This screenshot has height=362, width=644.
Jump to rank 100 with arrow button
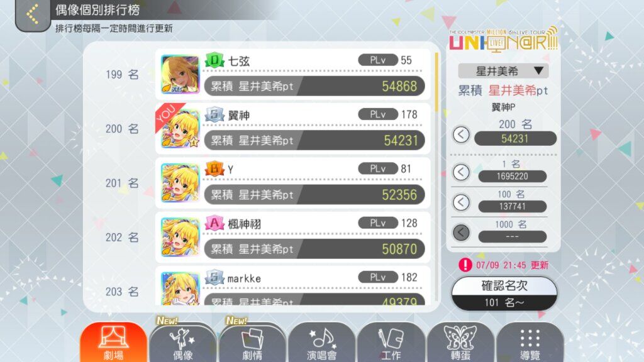click(x=461, y=202)
